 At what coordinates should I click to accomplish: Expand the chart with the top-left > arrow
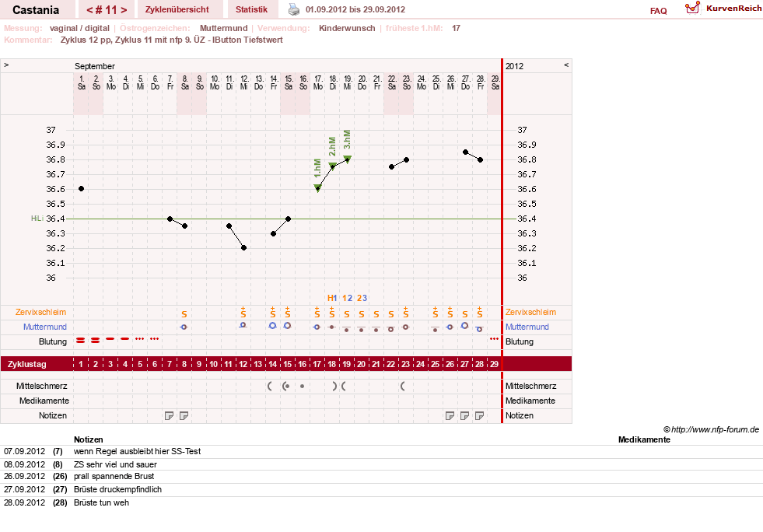click(x=6, y=65)
